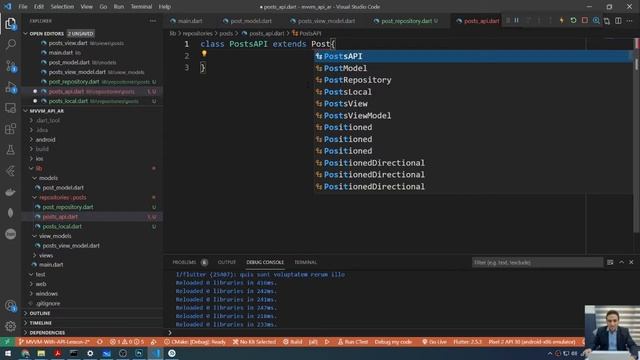
Task: Select PostModel from the suggestion list
Action: (473, 68)
